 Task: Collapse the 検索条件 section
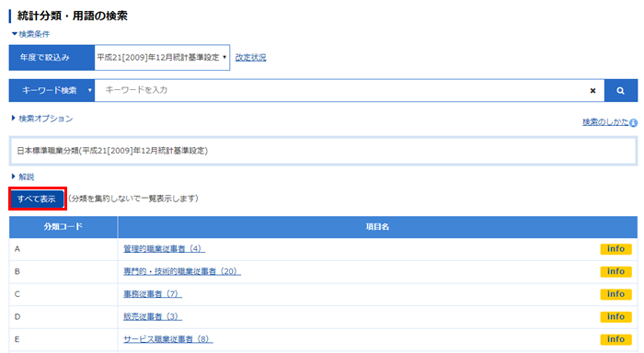click(30, 34)
